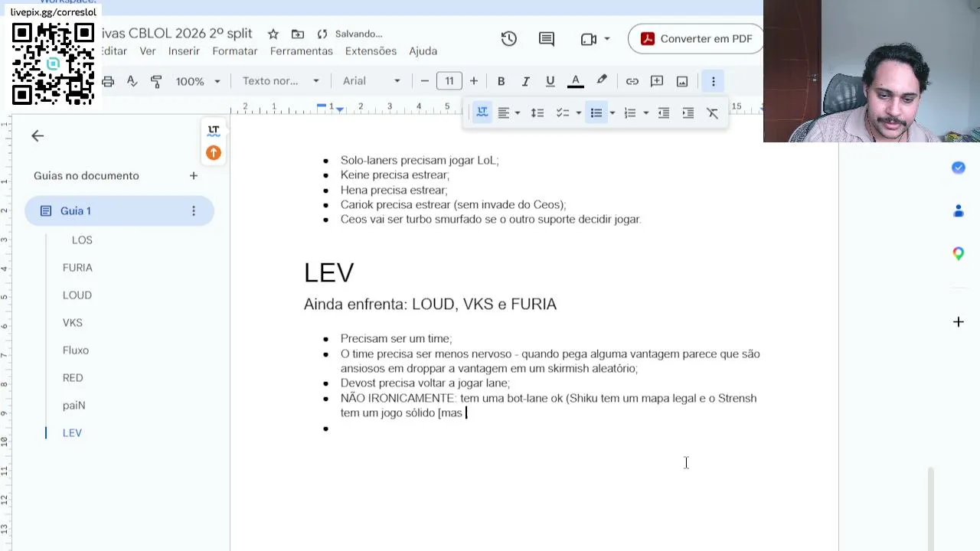Jump to LOUD heading in outline
980x551 pixels.
(77, 295)
